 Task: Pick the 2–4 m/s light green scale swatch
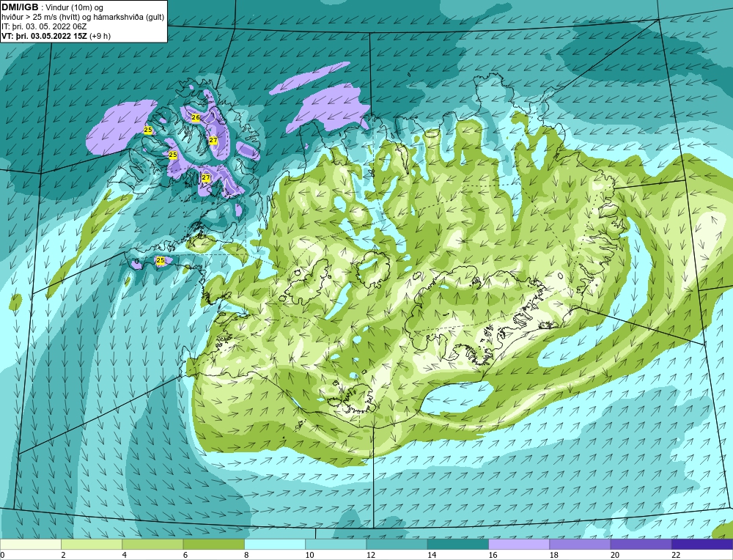92,544
